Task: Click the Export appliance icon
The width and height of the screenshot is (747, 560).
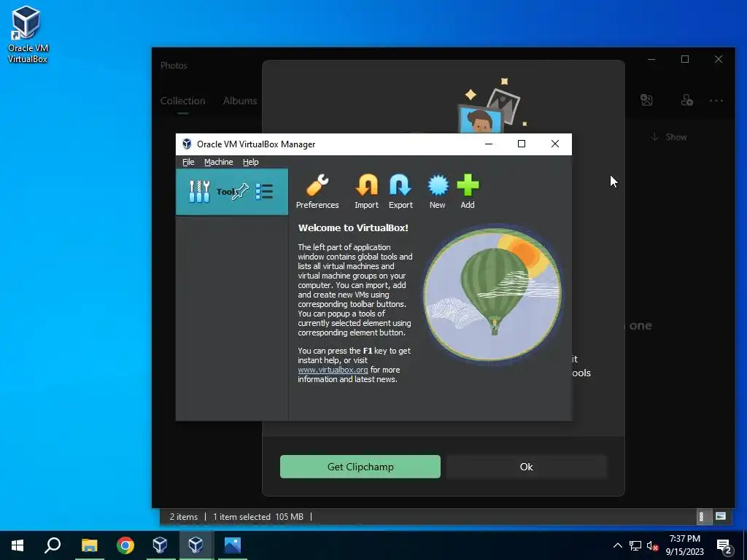Action: click(400, 192)
